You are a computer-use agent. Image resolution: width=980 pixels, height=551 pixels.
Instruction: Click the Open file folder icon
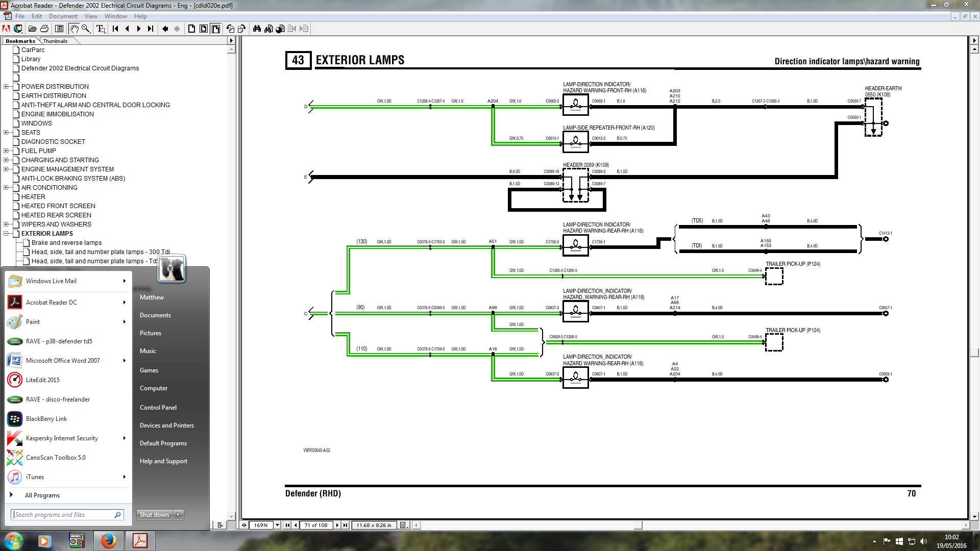pyautogui.click(x=32, y=29)
